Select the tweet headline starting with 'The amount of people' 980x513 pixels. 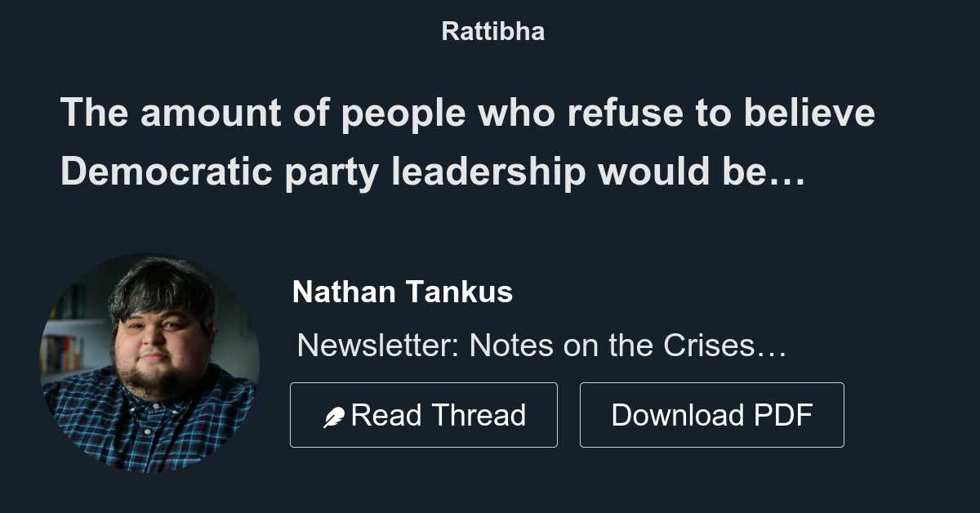(467, 113)
